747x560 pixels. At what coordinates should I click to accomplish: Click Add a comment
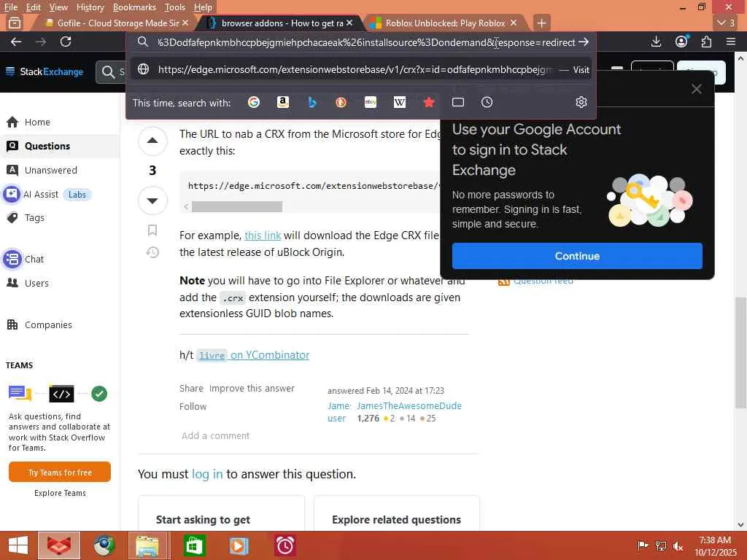coord(215,436)
